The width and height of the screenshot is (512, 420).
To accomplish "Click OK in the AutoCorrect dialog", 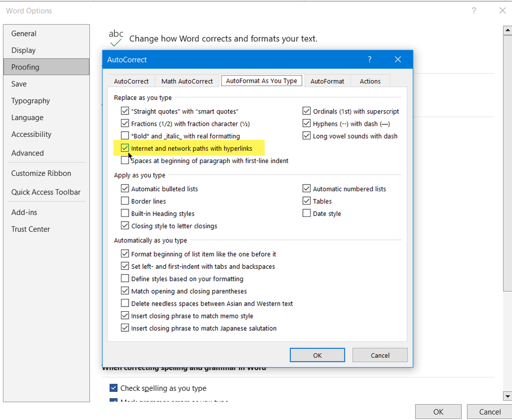I will click(x=317, y=355).
